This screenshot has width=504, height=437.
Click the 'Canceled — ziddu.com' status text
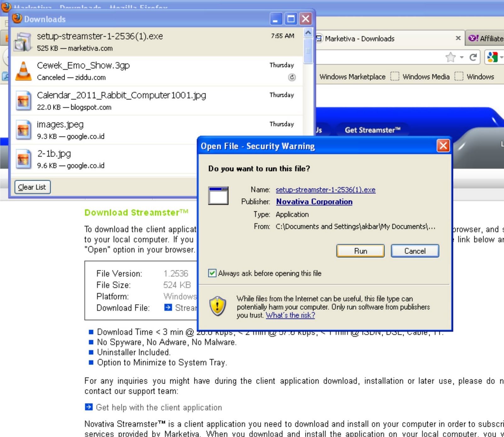coord(71,77)
